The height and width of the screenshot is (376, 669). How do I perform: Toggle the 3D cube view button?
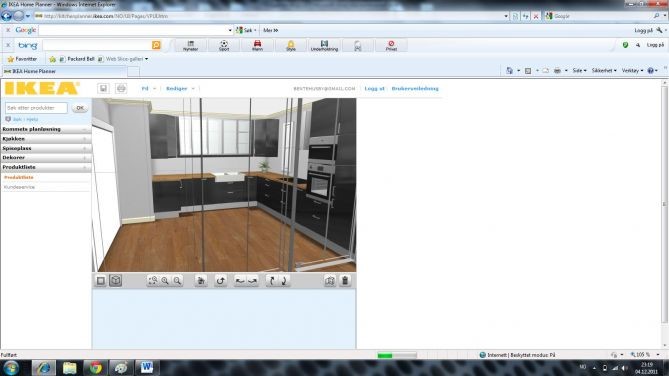116,280
